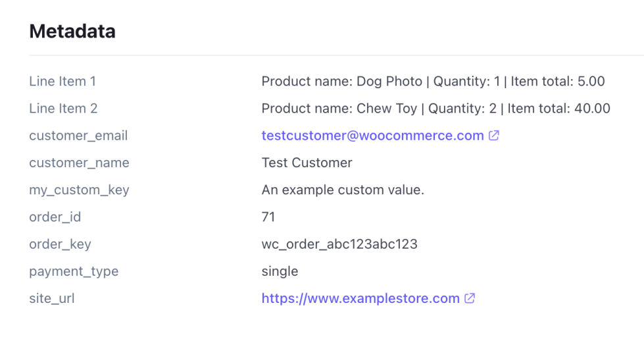Click the Line Item 2 label
This screenshot has height=347, width=644.
[63, 109]
